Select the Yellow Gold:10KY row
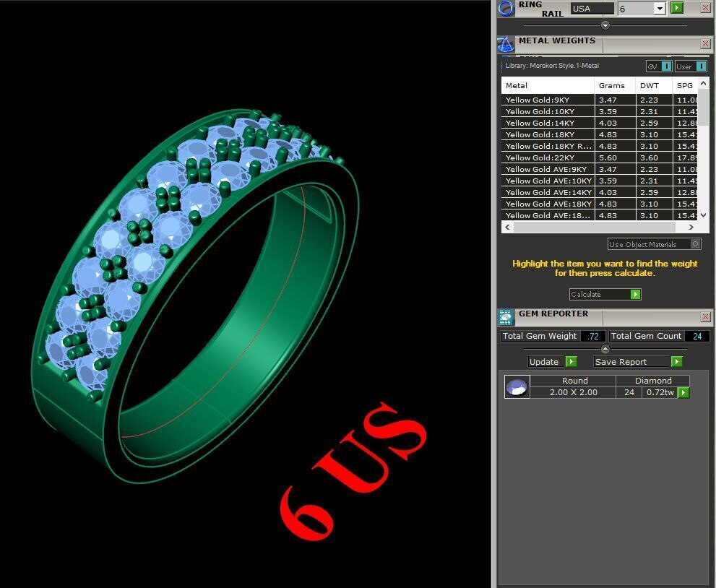716x588 pixels. (599, 111)
